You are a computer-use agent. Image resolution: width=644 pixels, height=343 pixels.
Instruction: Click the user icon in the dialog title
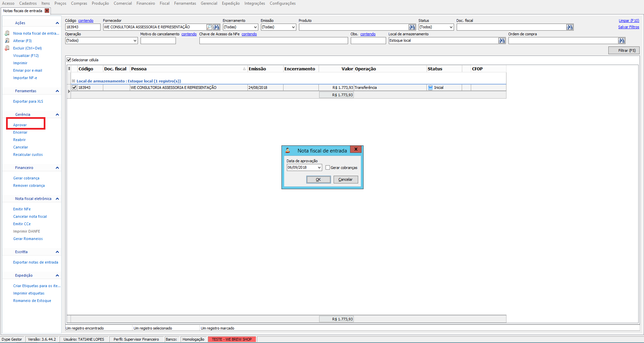[288, 150]
